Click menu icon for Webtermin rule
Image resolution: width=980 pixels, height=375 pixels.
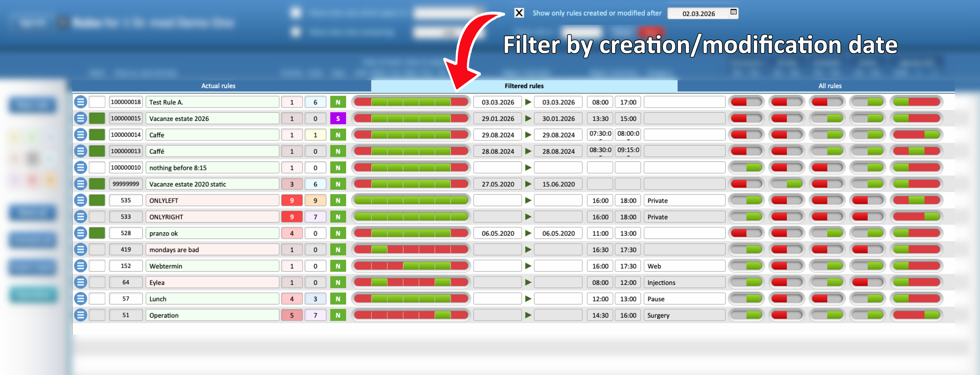tap(80, 266)
